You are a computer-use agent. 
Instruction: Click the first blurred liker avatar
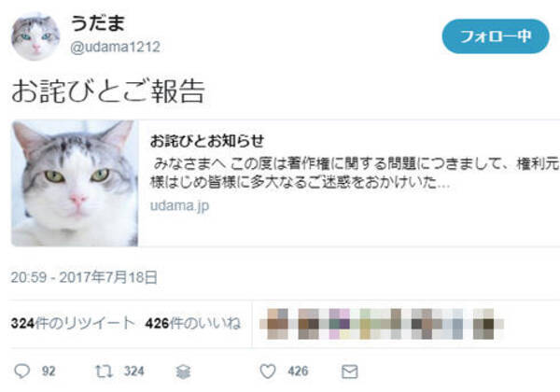point(277,324)
